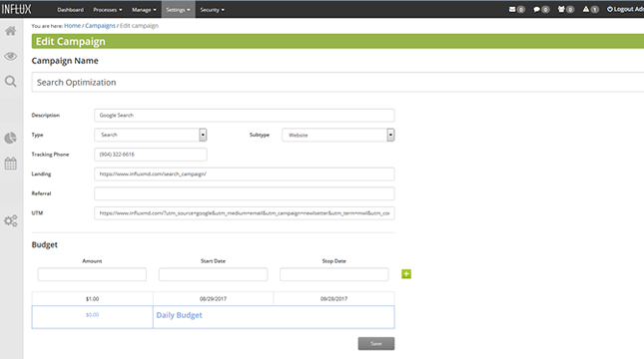The image size is (644, 359).
Task: Go to Home breadcrumb link
Action: [x=72, y=26]
